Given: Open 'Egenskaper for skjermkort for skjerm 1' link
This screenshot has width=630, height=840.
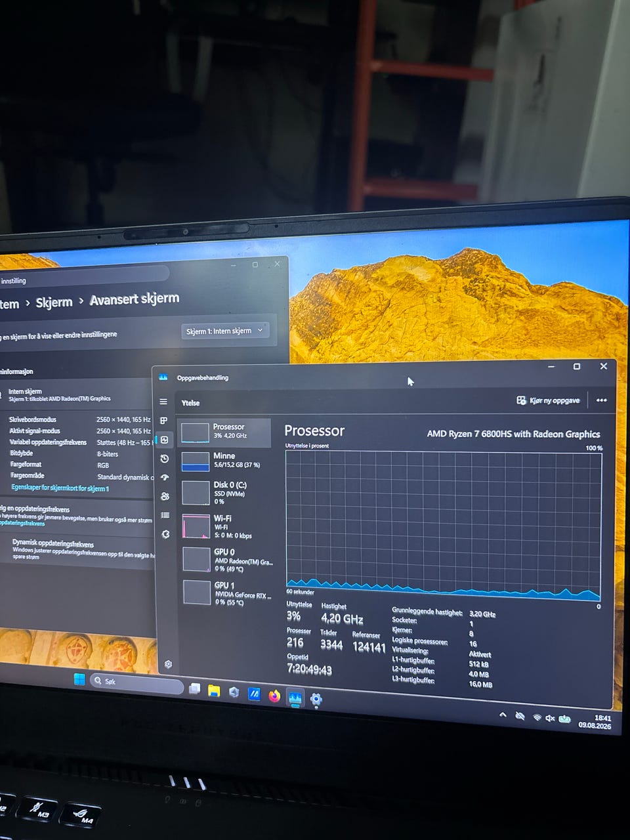Looking at the screenshot, I should tap(60, 488).
